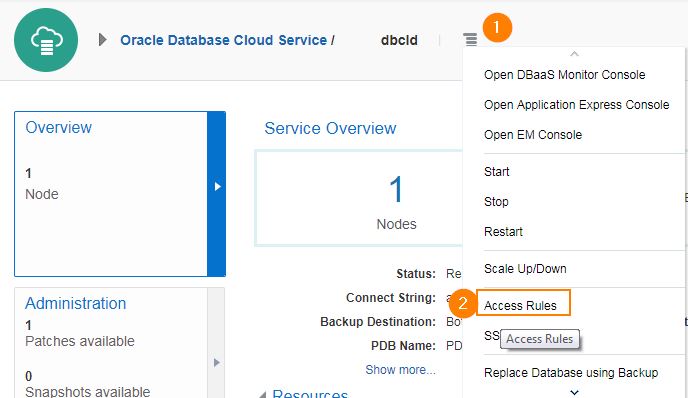Screen dimensions: 688x398
Task: Select Open EM Console menu entry
Action: coord(533,135)
